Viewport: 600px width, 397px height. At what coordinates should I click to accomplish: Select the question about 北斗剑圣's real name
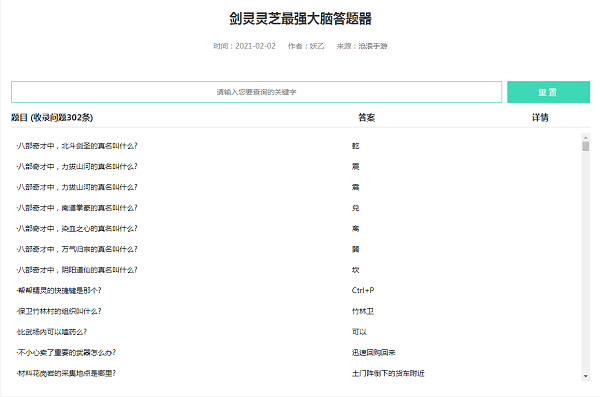77,146
